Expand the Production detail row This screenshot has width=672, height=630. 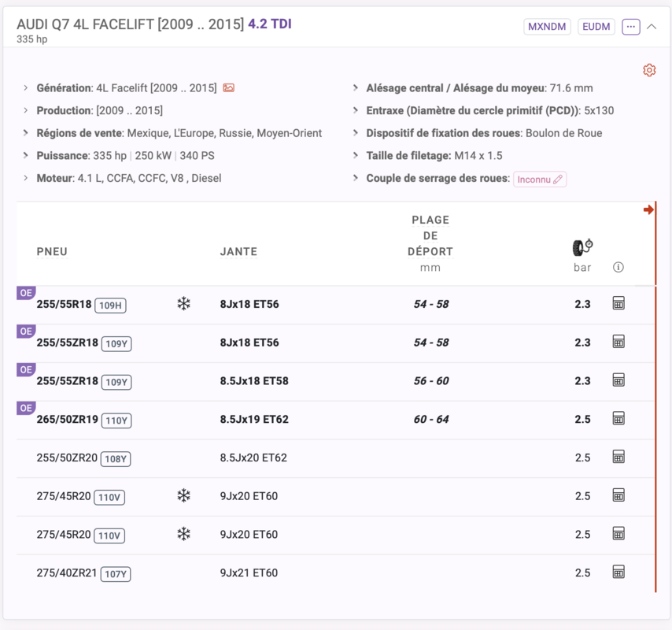click(26, 110)
